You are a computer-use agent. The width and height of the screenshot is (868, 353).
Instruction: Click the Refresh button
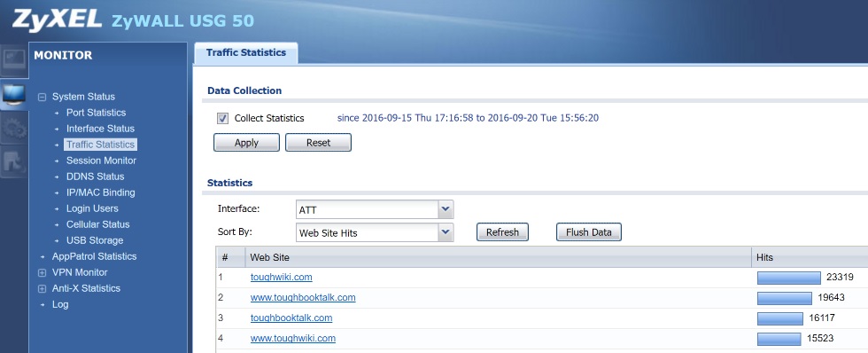[503, 232]
